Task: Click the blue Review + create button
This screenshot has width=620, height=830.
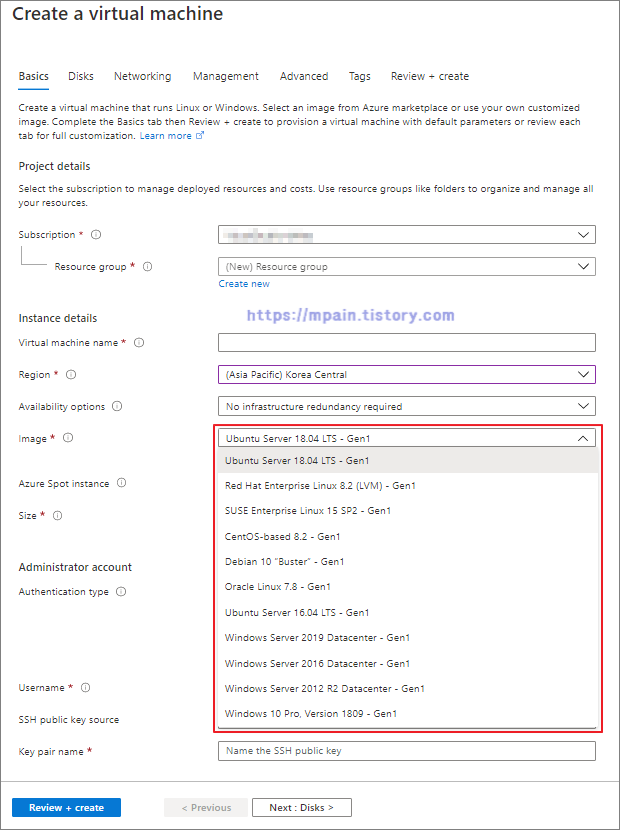Action: (66, 807)
